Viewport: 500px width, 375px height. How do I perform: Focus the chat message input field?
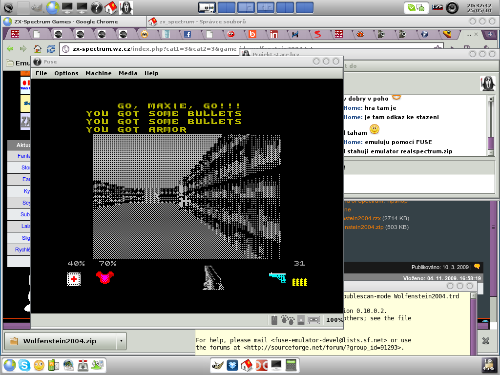point(419,183)
